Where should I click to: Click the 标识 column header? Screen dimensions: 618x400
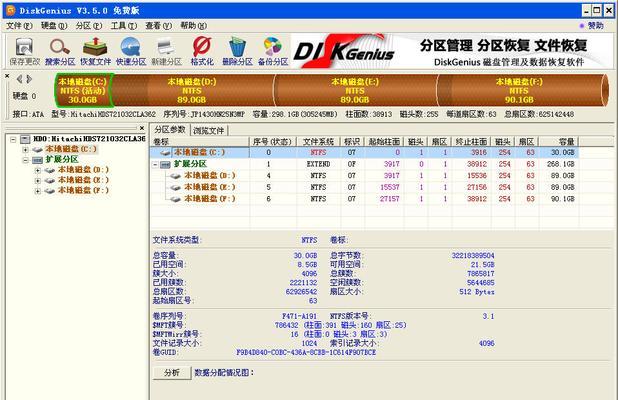pos(352,141)
